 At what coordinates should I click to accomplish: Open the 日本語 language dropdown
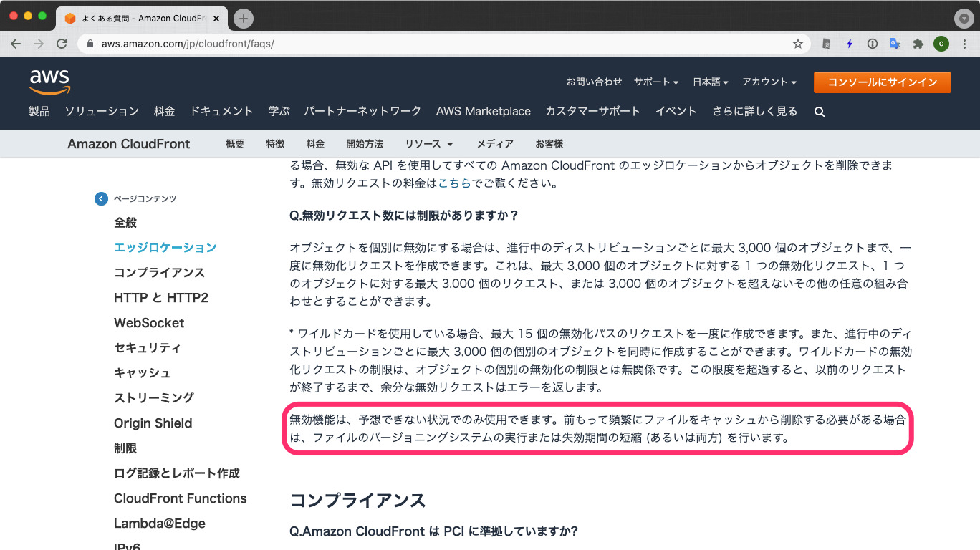click(711, 82)
